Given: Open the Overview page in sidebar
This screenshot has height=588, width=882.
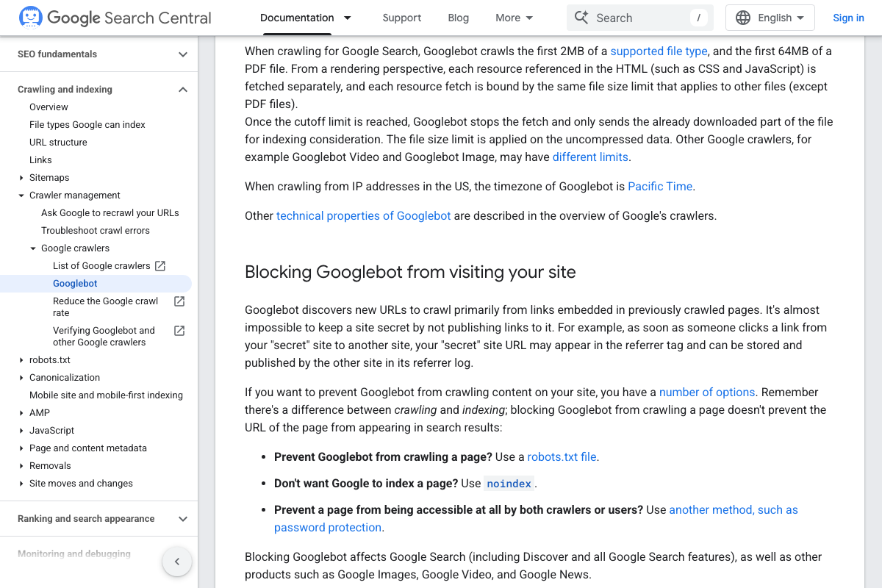Looking at the screenshot, I should [49, 107].
